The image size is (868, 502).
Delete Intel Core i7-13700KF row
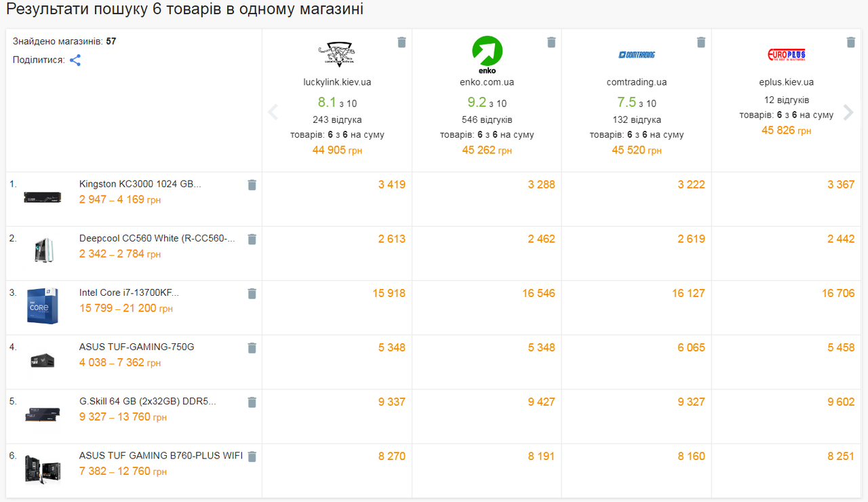(252, 293)
